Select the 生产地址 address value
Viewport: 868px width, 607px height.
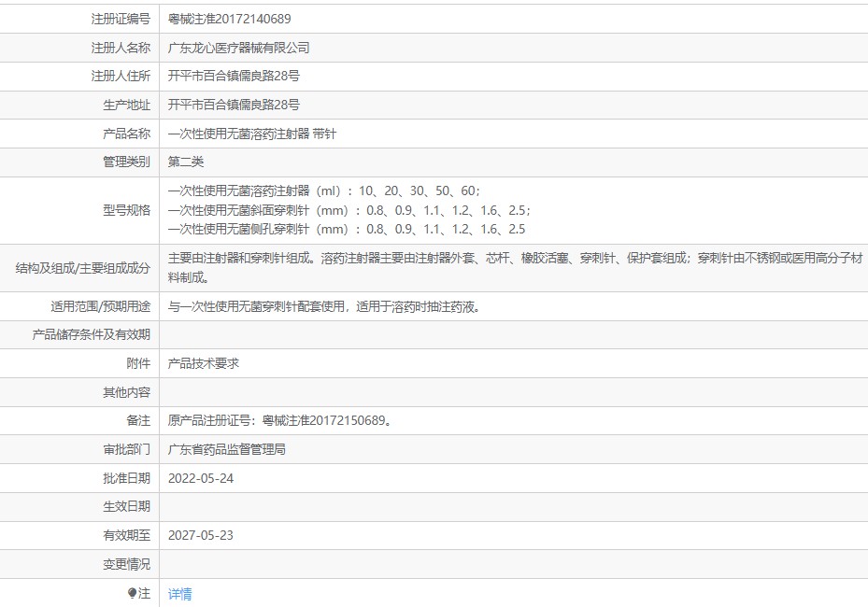(x=234, y=106)
